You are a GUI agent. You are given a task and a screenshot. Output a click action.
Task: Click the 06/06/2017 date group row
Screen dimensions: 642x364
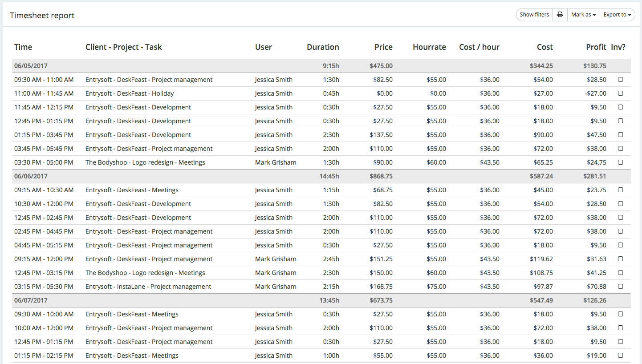[321, 176]
